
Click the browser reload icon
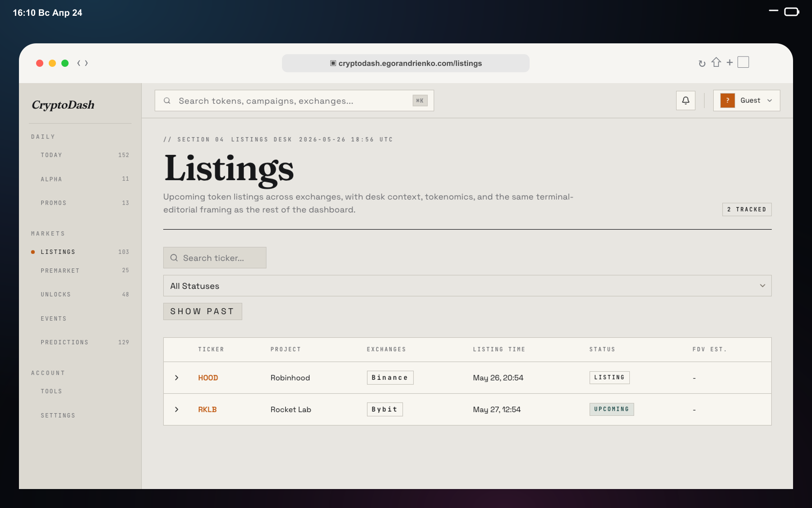pyautogui.click(x=701, y=63)
